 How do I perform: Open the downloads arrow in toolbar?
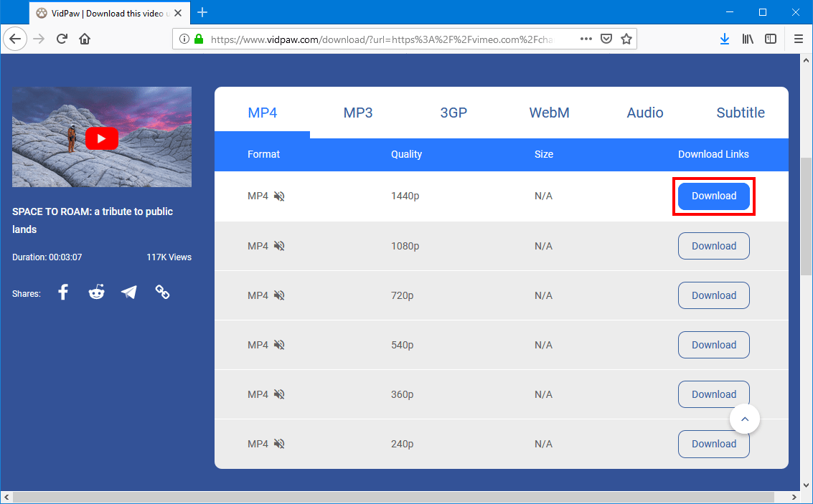(x=725, y=39)
